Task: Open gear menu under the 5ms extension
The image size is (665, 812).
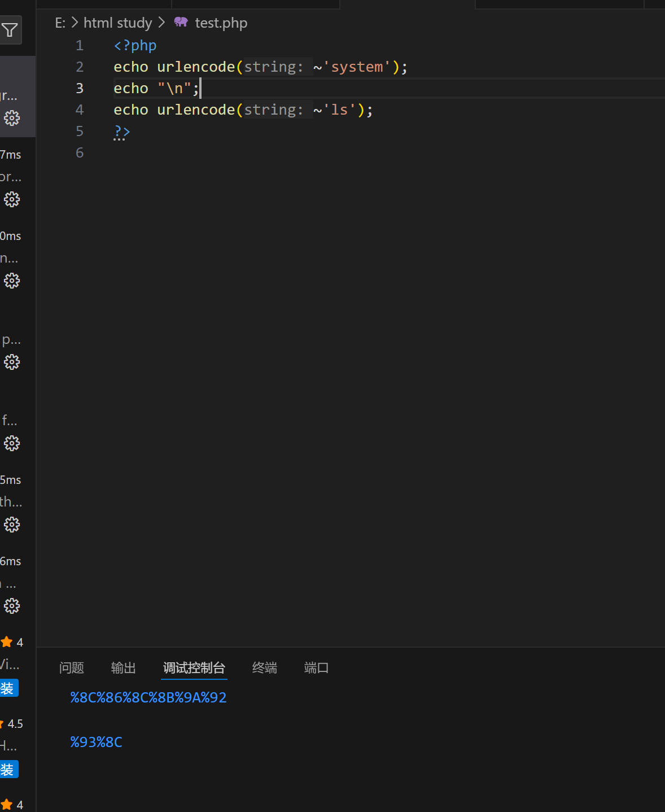Action: pyautogui.click(x=12, y=525)
